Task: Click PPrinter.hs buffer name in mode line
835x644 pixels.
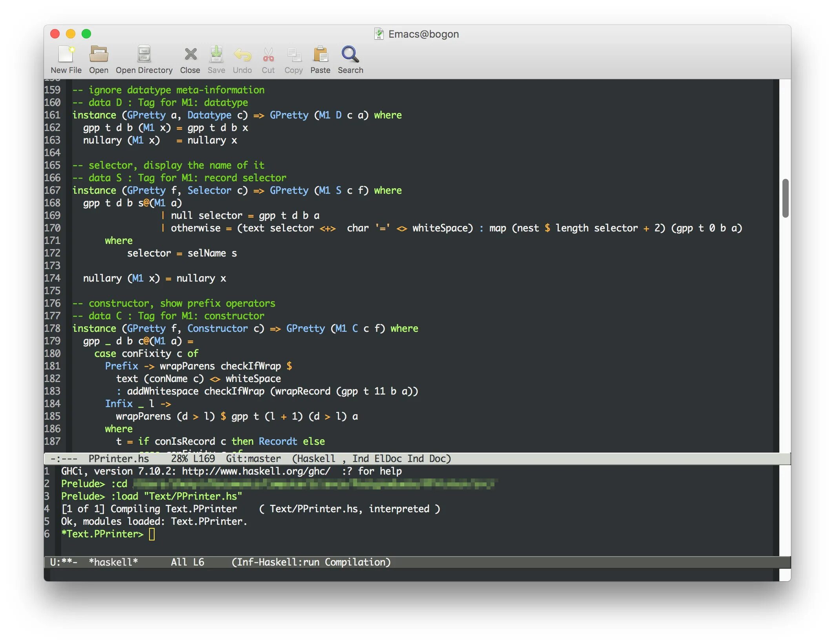Action: (x=119, y=458)
